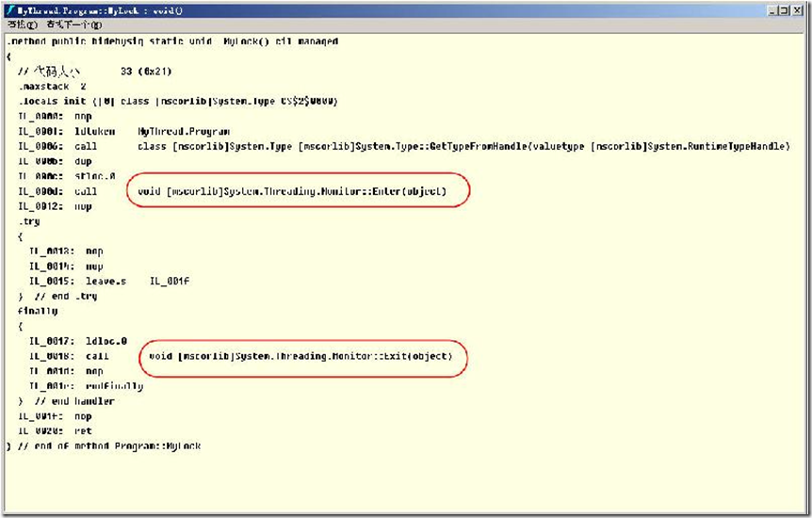Click the '.maxstack 2' line

click(52, 87)
